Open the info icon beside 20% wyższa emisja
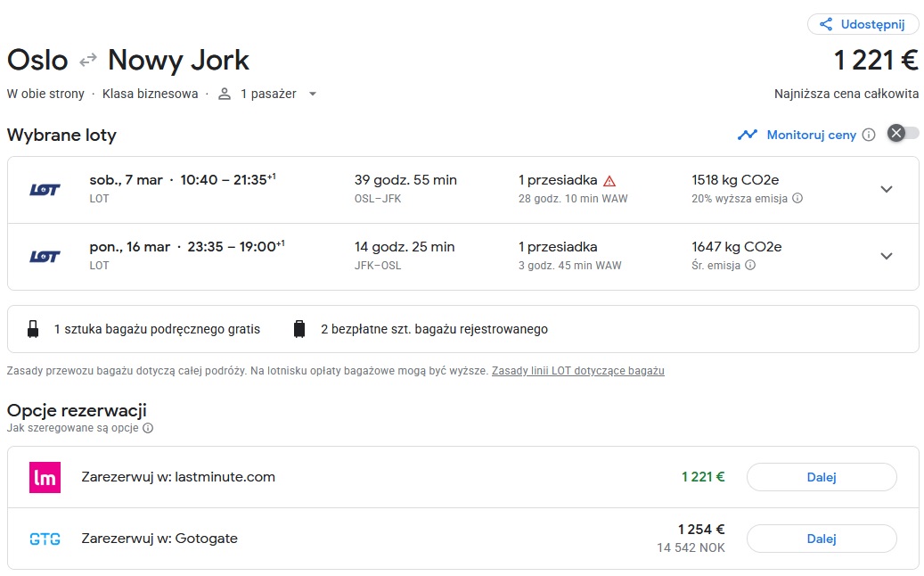The width and height of the screenshot is (924, 576). (x=797, y=198)
